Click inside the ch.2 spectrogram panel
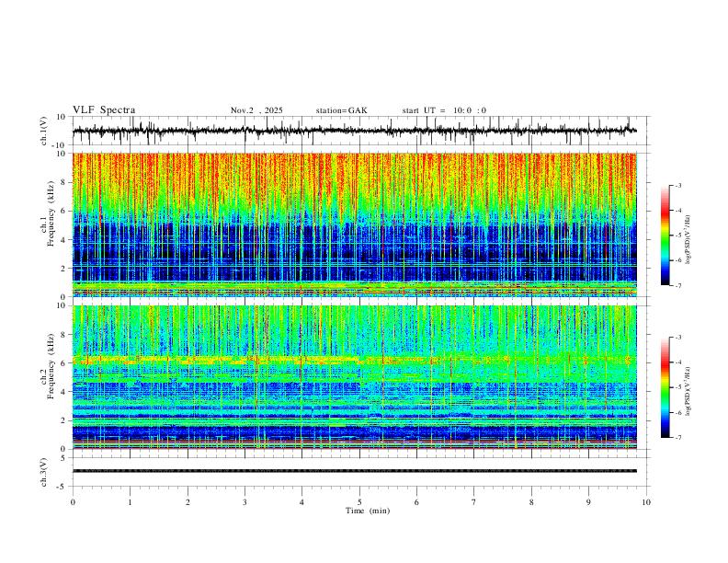Viewport: 728px width, 563px height. coord(355,377)
